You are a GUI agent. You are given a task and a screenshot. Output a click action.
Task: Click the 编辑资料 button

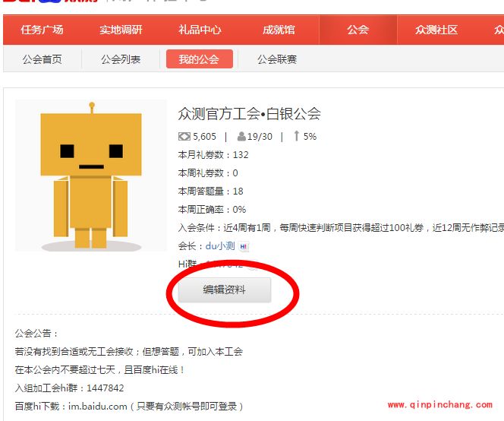(225, 290)
